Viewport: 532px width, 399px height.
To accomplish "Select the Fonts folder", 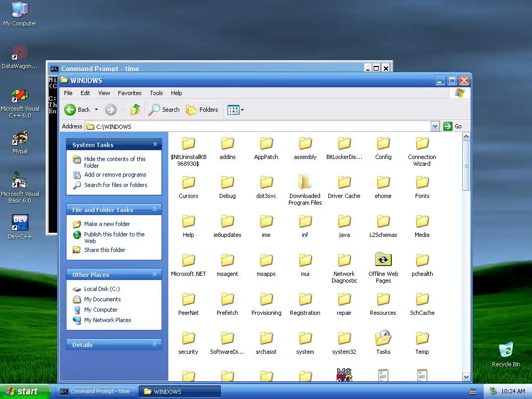I will point(422,187).
